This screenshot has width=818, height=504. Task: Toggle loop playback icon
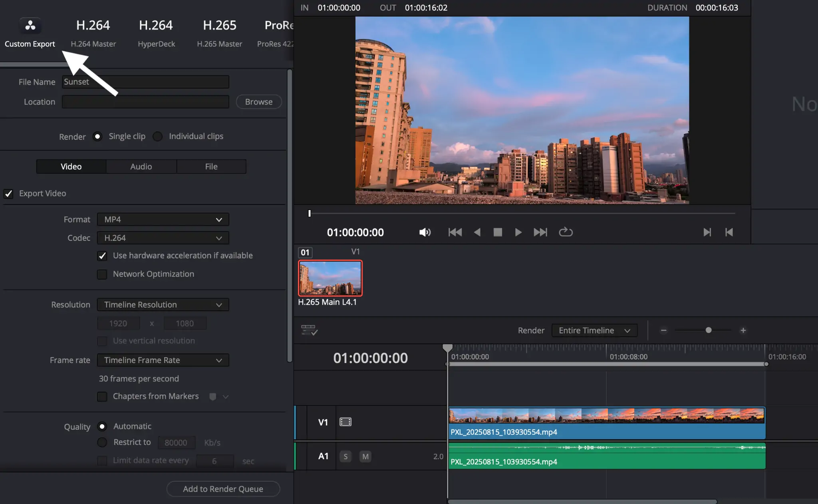[566, 232]
